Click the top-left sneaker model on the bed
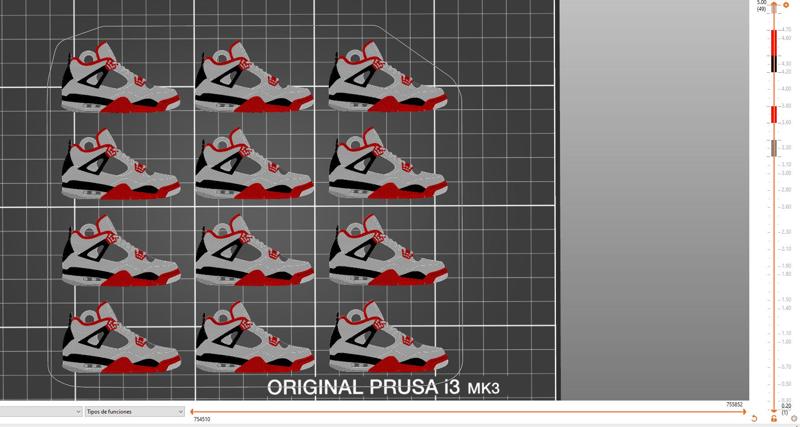This screenshot has width=800, height=427. [120, 78]
